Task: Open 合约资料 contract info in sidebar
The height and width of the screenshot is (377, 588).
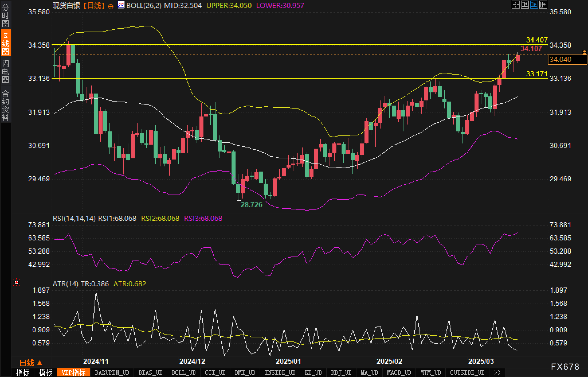Action: pyautogui.click(x=5, y=105)
